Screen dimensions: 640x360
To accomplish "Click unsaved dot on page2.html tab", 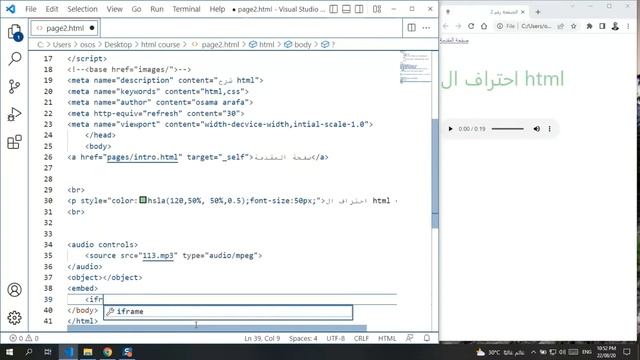I will click(92, 28).
